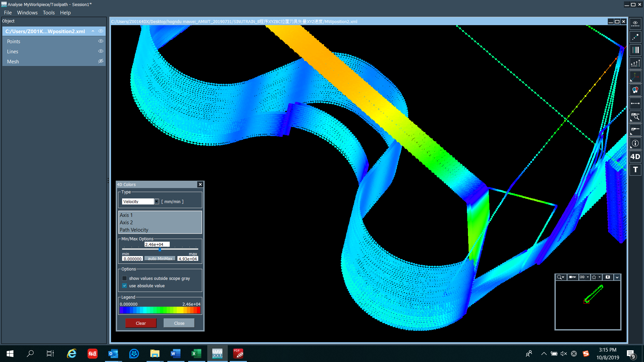Open the Tools menu
This screenshot has width=644, height=362.
tap(49, 13)
